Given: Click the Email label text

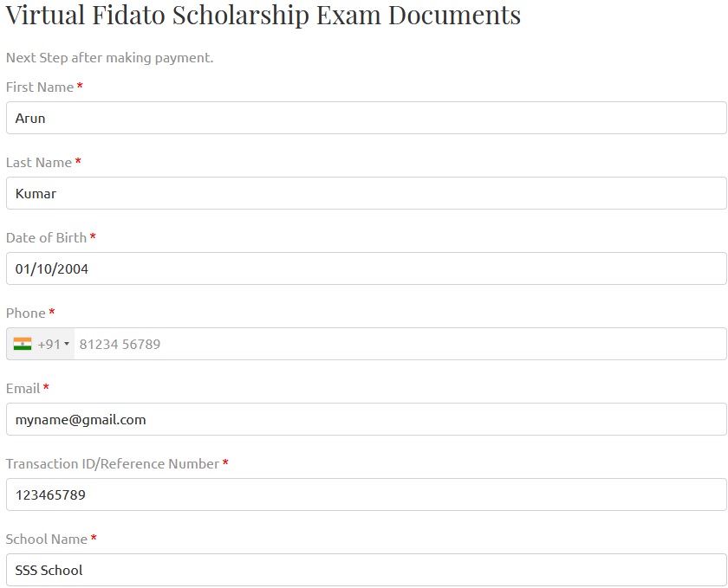Looking at the screenshot, I should [x=23, y=389].
